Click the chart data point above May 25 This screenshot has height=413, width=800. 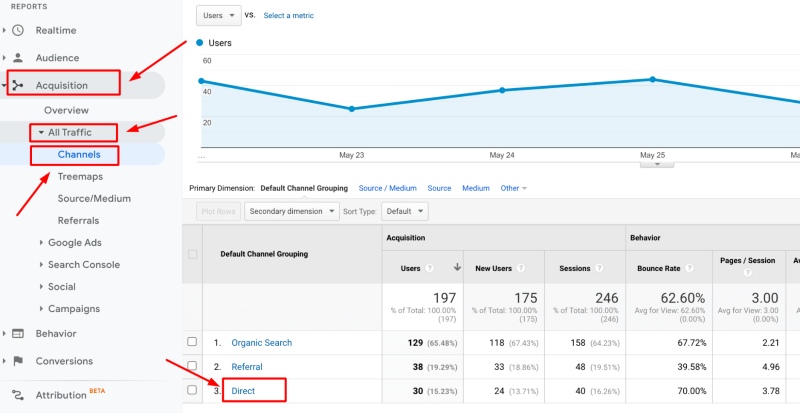pyautogui.click(x=653, y=79)
